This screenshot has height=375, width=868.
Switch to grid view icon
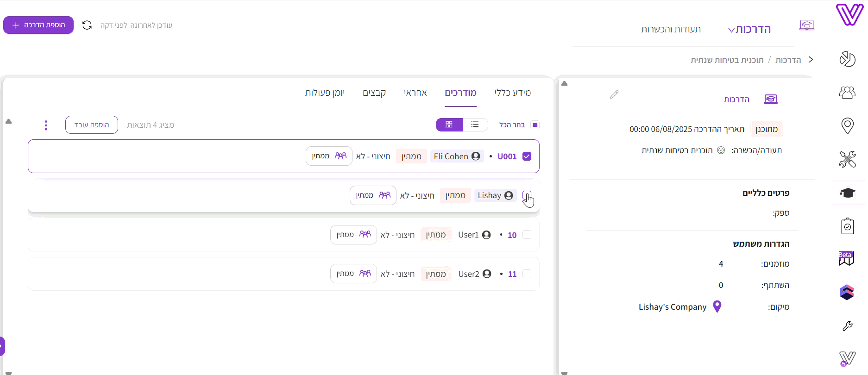click(x=449, y=125)
